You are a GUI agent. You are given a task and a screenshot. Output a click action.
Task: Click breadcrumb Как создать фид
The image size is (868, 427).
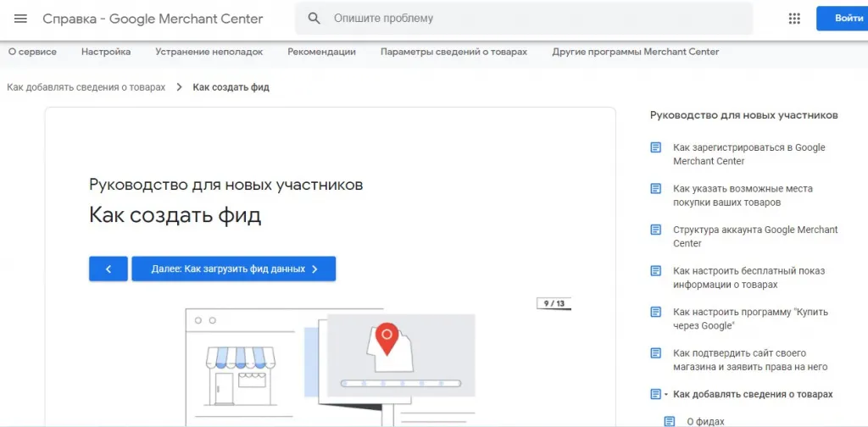(231, 87)
